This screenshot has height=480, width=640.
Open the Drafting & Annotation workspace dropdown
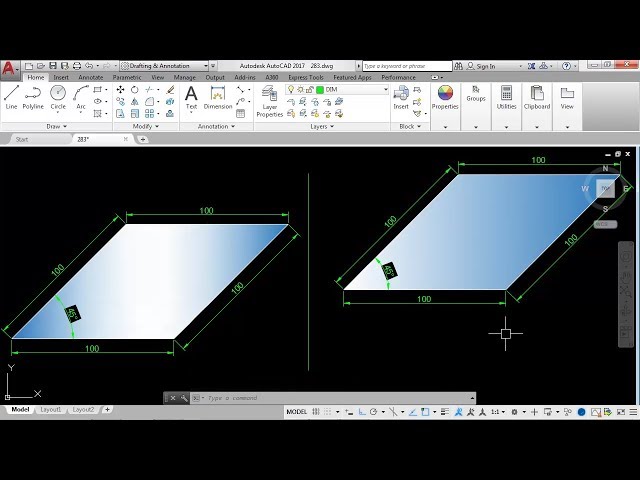pos(170,66)
